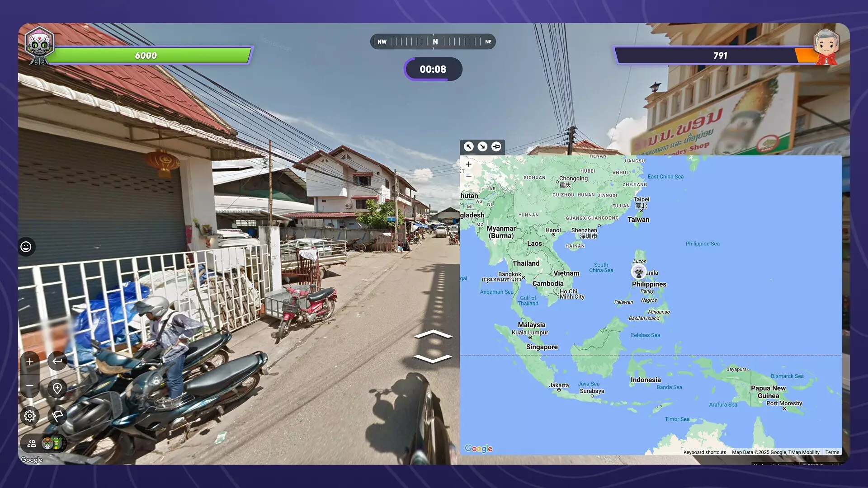
Task: Click the return arrow to undo your move
Action: [x=57, y=361]
